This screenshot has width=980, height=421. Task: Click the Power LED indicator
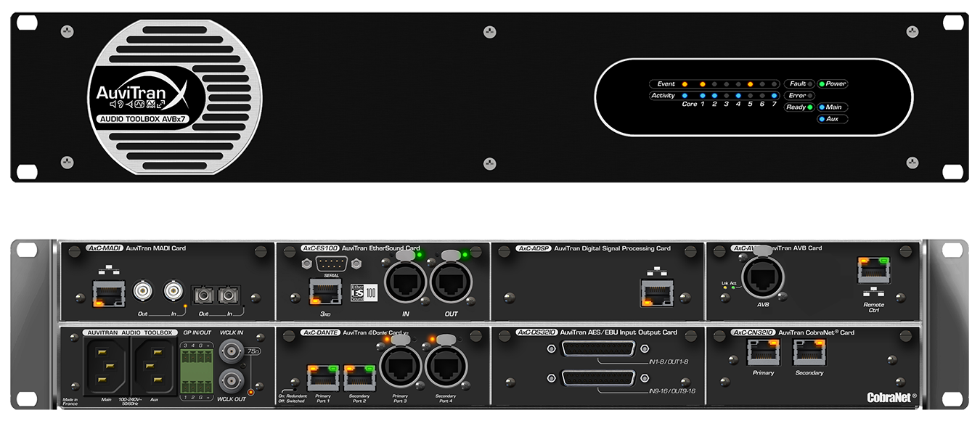pos(822,84)
